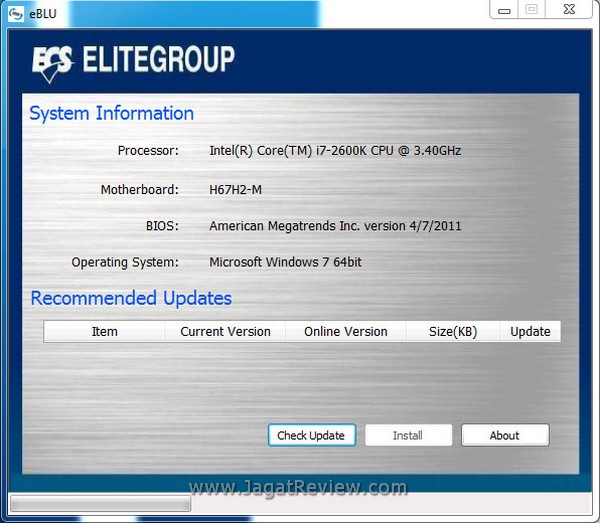Select the Item column header
Image resolution: width=600 pixels, height=523 pixels.
104,331
